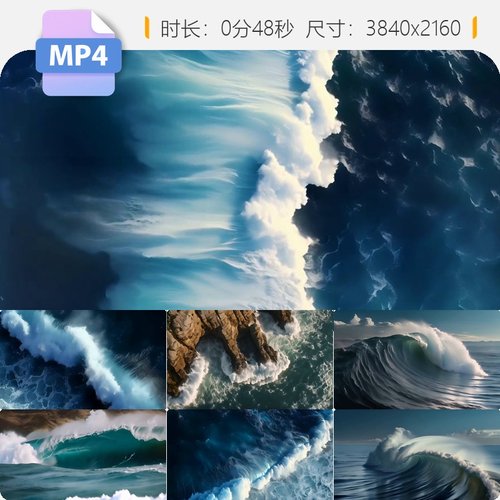Select the bottom-right rolling wave thumbnail

pyautogui.click(x=417, y=455)
